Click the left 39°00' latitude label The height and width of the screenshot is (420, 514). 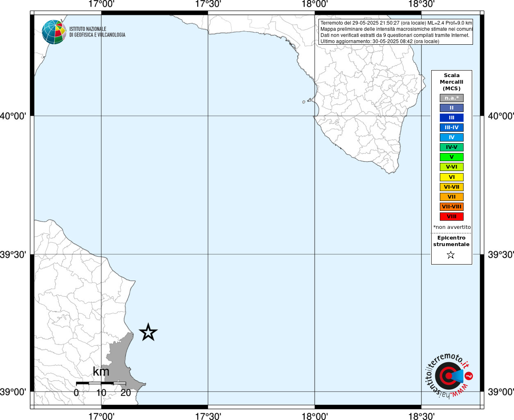13,392
